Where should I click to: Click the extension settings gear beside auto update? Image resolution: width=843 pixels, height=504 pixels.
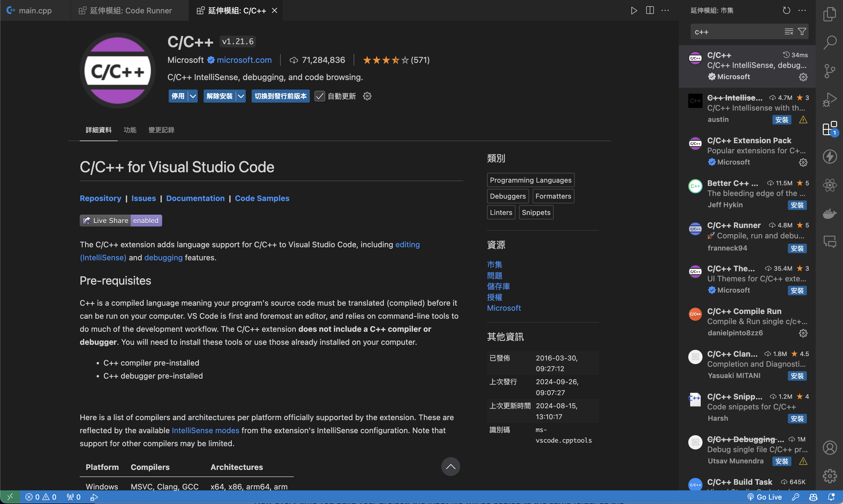(x=367, y=96)
